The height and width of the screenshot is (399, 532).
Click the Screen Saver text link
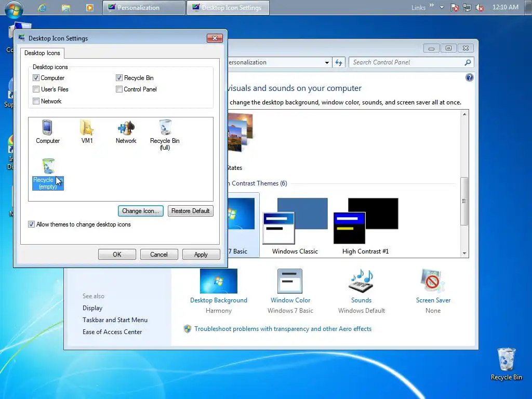point(433,300)
